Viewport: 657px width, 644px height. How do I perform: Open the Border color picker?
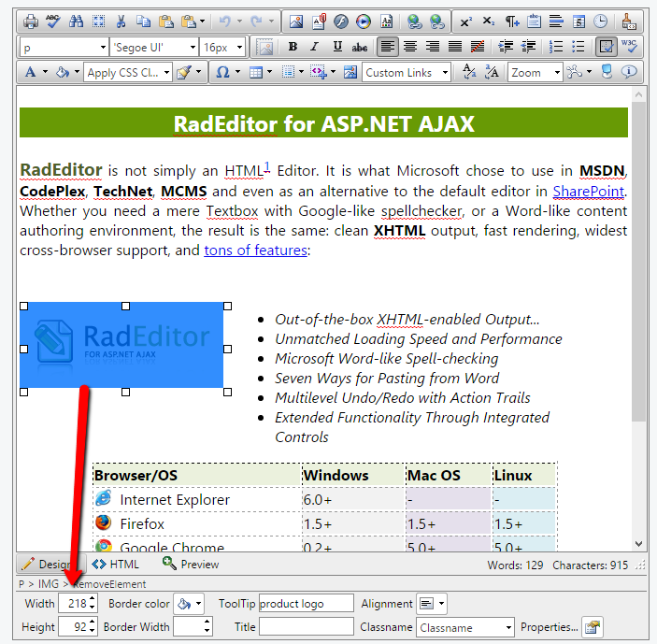coord(189,604)
